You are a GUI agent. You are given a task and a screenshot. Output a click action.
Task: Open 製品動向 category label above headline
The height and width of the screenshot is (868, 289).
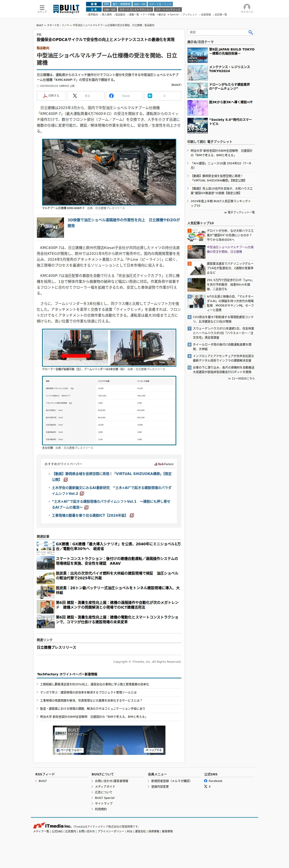(x=43, y=48)
